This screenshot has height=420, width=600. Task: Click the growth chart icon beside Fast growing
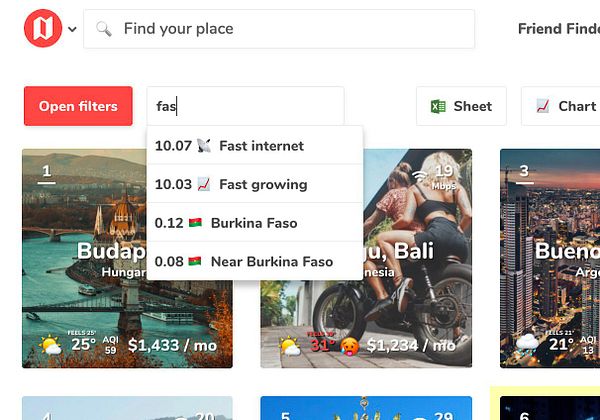204,184
